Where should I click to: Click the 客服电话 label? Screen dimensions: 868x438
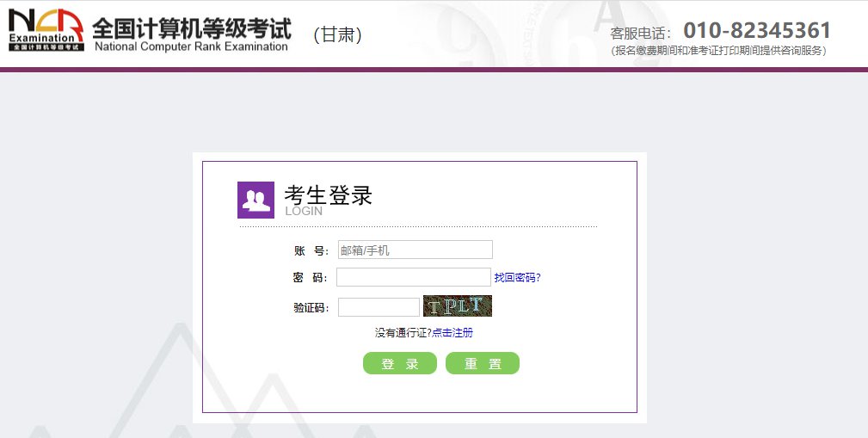click(640, 34)
